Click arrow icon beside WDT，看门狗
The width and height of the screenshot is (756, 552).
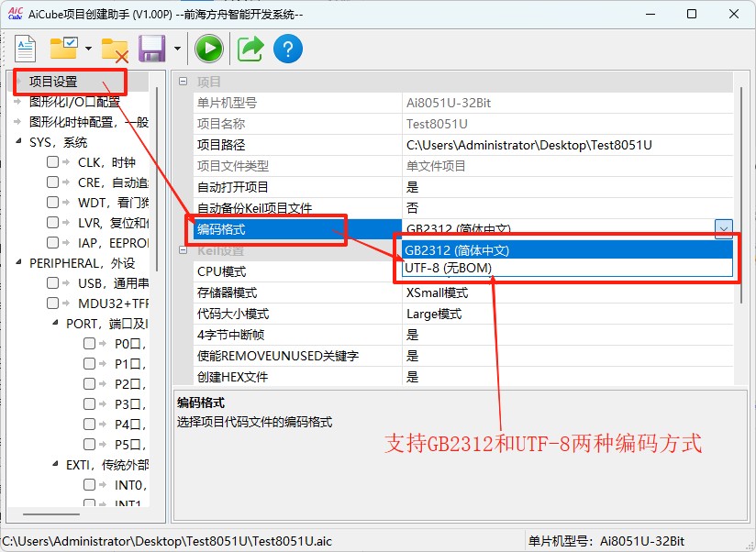66,203
